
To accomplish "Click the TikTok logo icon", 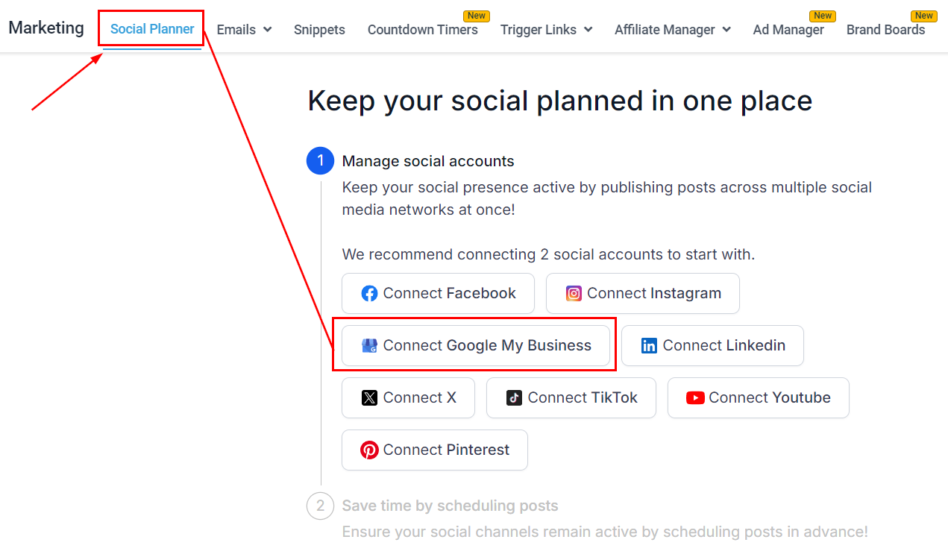I will (514, 398).
